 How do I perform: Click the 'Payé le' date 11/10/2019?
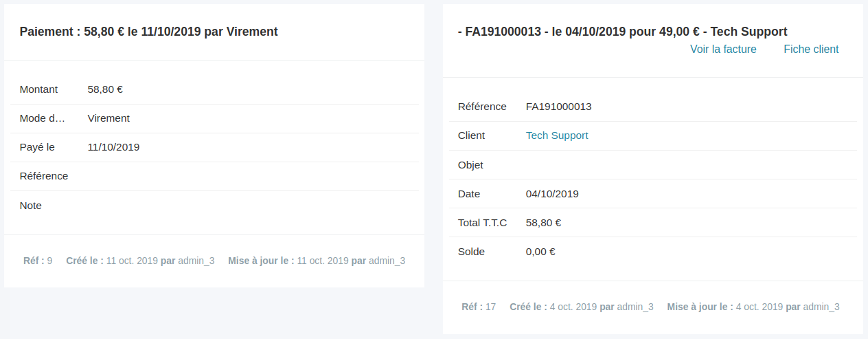(113, 147)
